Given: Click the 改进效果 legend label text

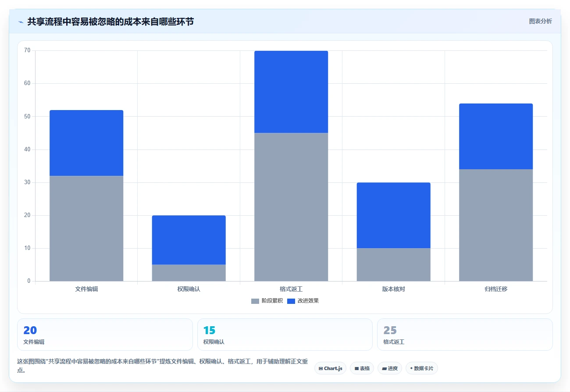Looking at the screenshot, I should pos(308,301).
